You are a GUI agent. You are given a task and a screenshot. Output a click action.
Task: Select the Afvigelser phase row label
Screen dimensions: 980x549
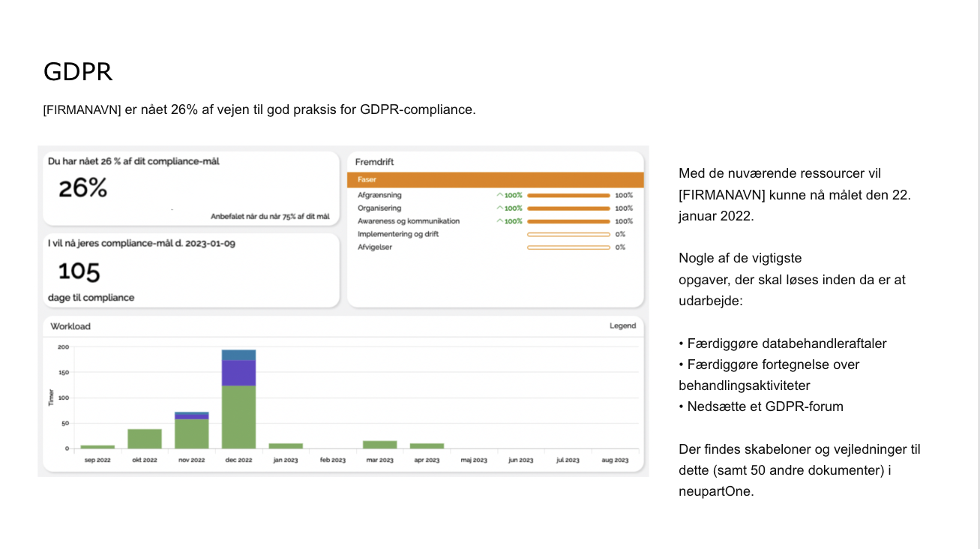pyautogui.click(x=375, y=247)
